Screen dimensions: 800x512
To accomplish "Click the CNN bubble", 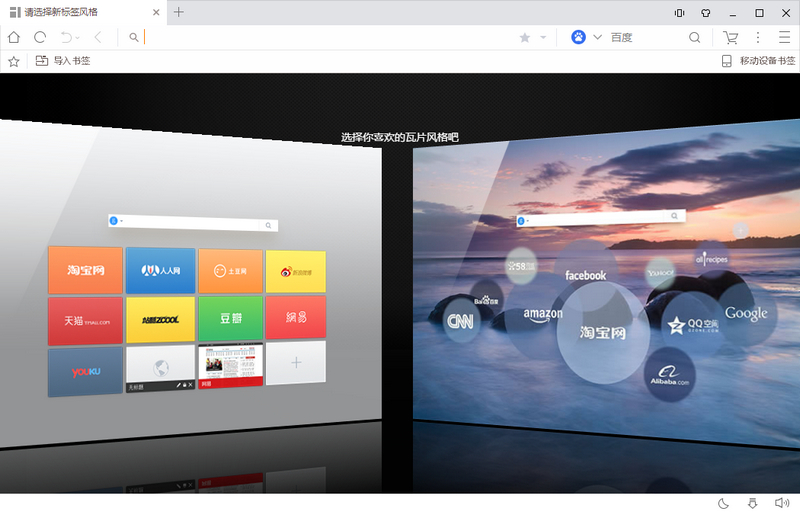I will pyautogui.click(x=461, y=321).
